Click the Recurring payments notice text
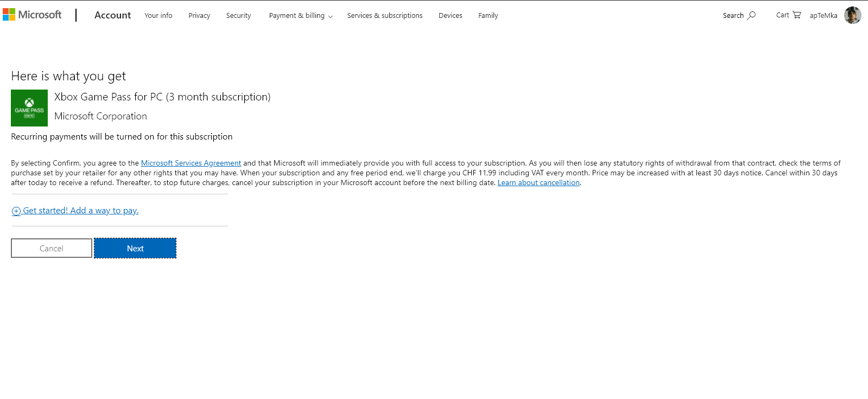The height and width of the screenshot is (399, 868). click(x=122, y=137)
